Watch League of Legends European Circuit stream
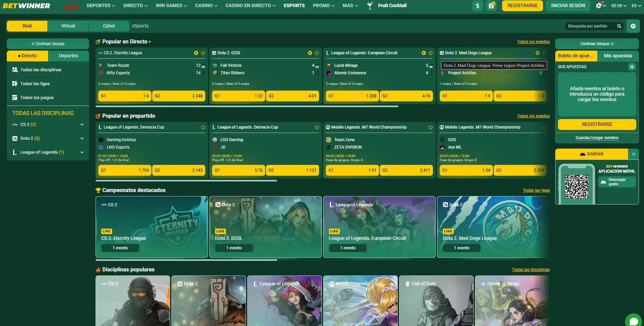This screenshot has width=644, height=326. [423, 53]
